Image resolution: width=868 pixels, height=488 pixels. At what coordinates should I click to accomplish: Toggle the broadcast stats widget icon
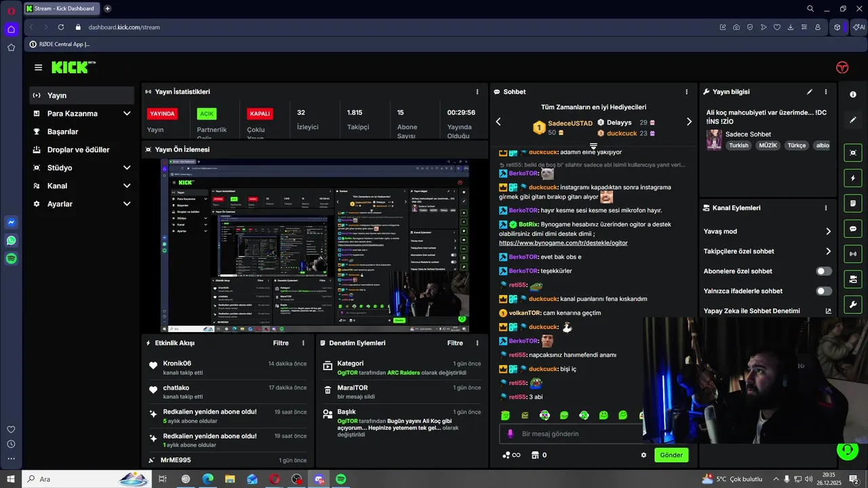point(853,254)
